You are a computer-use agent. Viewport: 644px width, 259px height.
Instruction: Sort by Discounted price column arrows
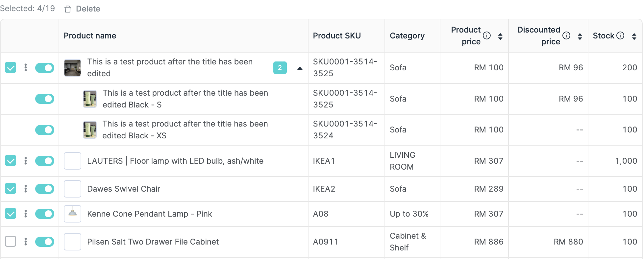coord(580,36)
